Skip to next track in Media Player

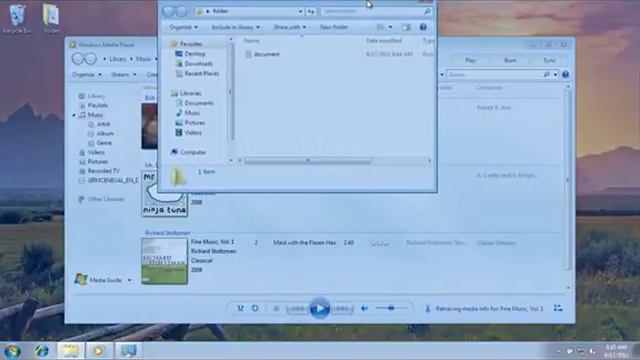point(342,309)
